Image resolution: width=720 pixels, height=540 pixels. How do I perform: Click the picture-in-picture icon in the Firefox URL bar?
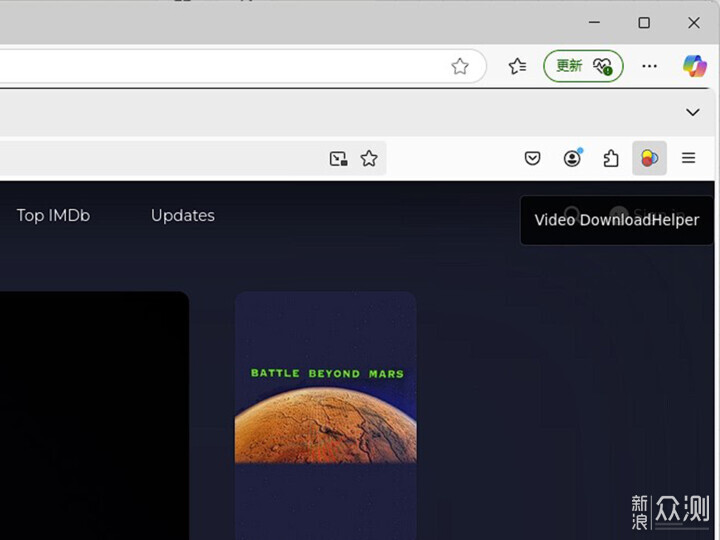[x=338, y=158]
